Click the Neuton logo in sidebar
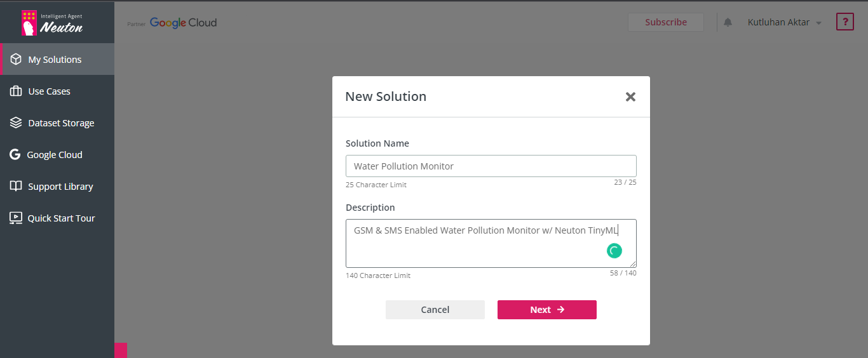 [x=52, y=23]
